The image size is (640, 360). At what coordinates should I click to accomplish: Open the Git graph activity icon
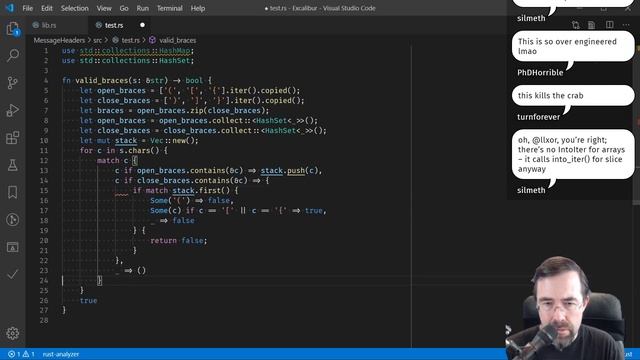tap(13, 220)
